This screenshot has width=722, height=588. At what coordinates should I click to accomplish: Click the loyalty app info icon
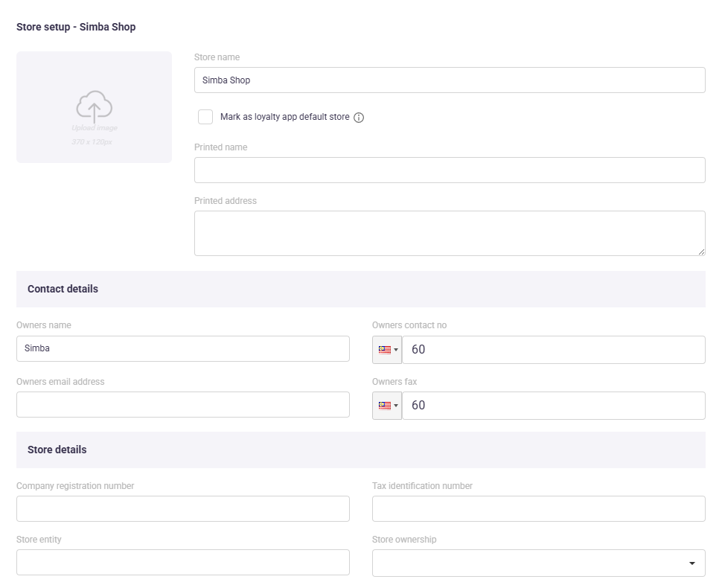point(359,118)
